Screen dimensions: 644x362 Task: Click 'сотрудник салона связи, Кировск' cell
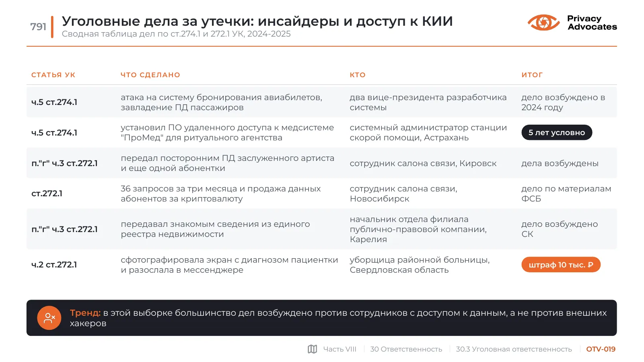pyautogui.click(x=423, y=163)
